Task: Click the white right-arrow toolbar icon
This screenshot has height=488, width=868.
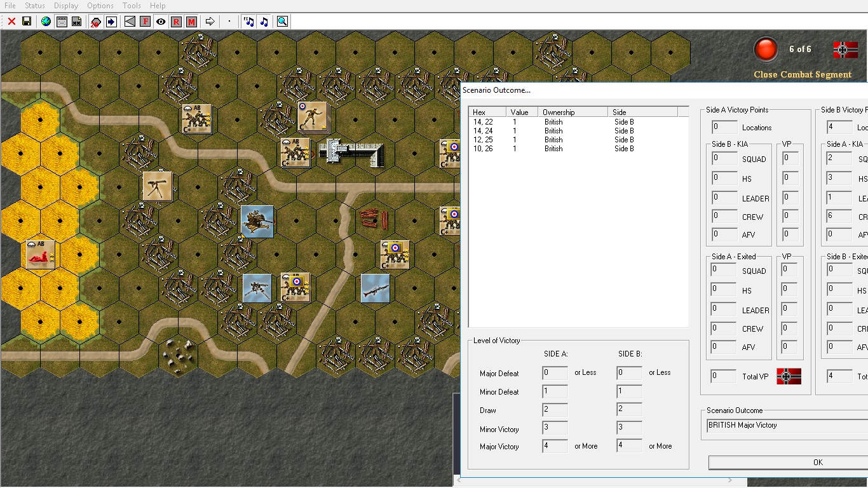Action: click(x=210, y=22)
